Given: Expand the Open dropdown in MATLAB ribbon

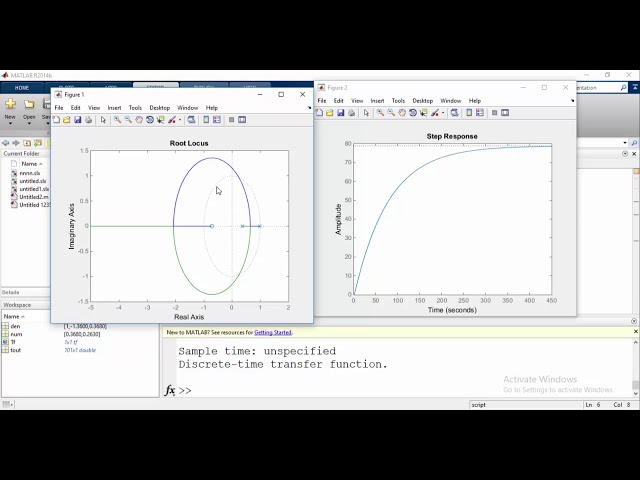Looking at the screenshot, I should pyautogui.click(x=29, y=123).
